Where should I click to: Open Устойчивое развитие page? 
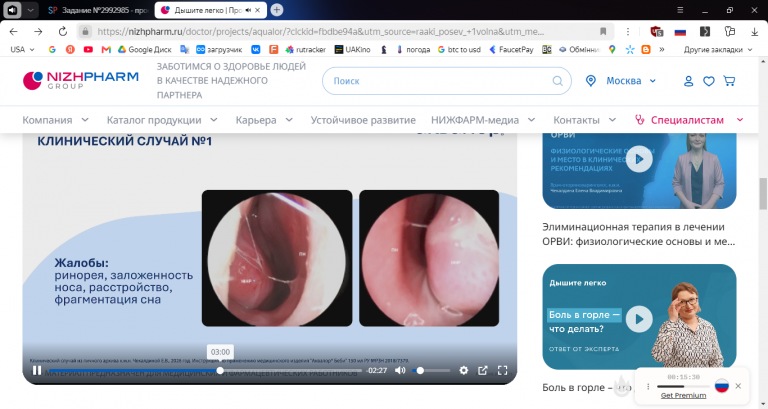[363, 120]
